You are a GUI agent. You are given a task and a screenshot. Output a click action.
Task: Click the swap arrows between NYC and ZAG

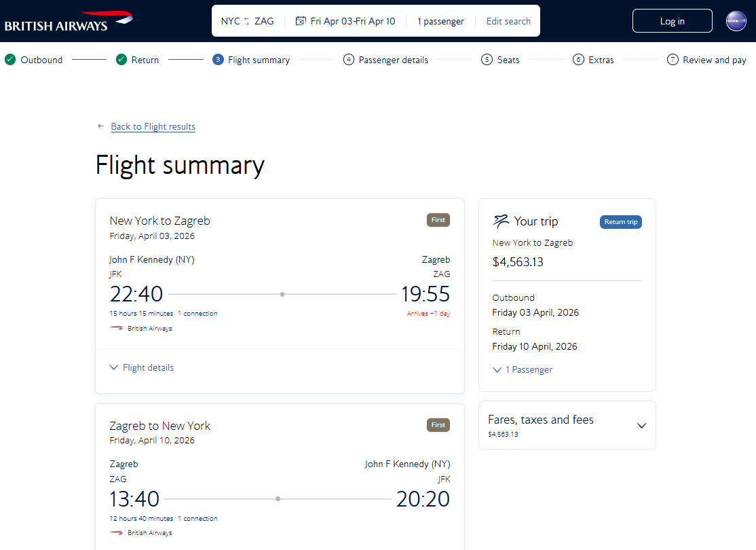click(247, 21)
